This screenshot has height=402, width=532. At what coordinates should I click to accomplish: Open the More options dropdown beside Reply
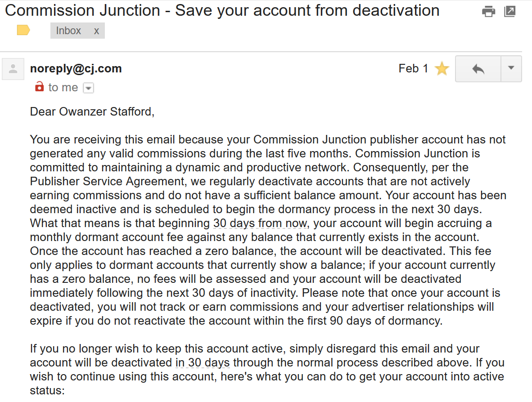click(x=511, y=68)
